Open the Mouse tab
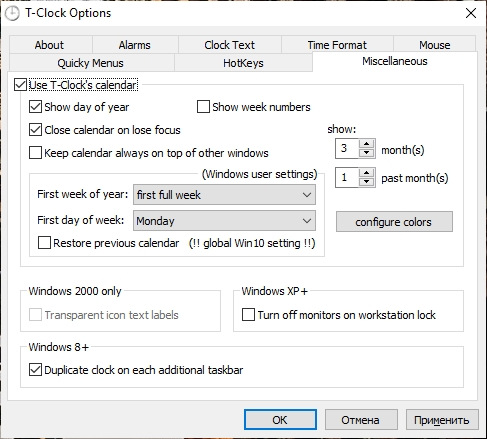 435,45
